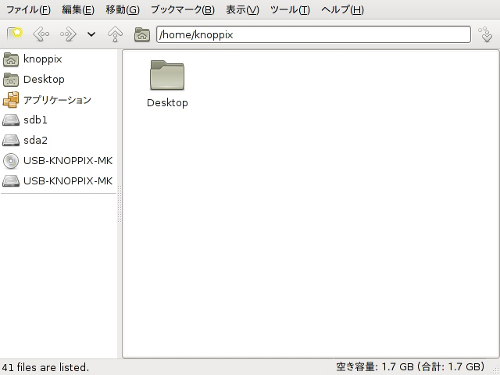Viewport: 500px width, 375px height.
Task: Click the USB-KNOPPIX-MK disc icon
Action: pos(11,161)
